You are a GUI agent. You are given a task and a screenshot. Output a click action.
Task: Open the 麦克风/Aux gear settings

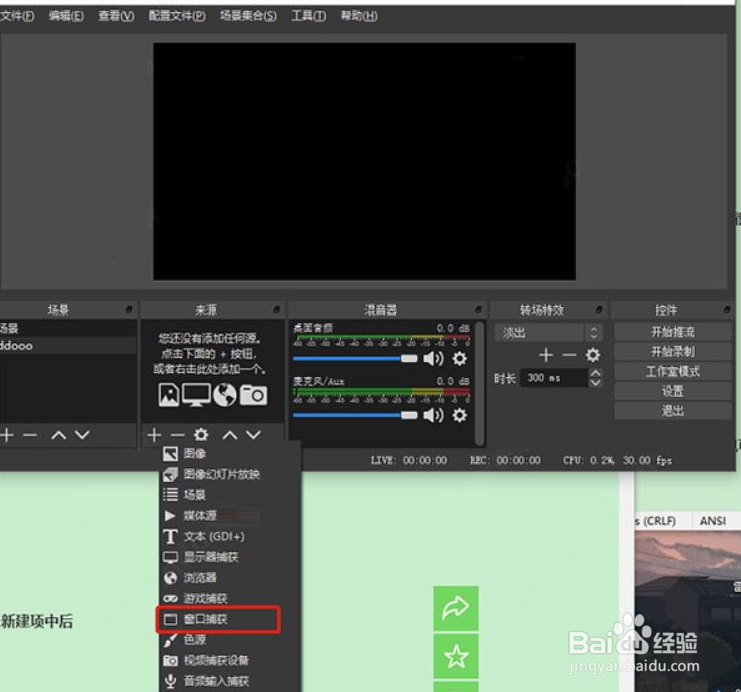tap(459, 415)
